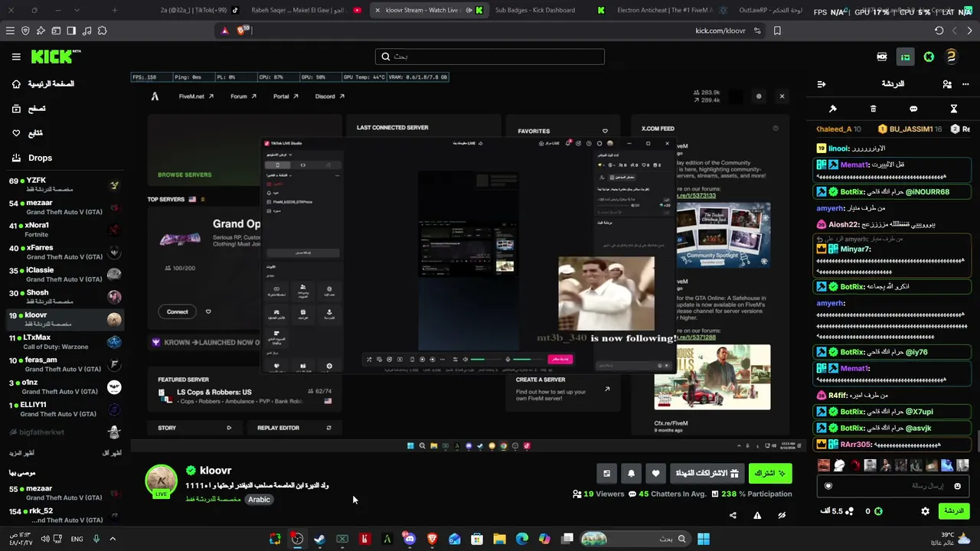
Task: Focus the chat message input field
Action: (x=892, y=486)
